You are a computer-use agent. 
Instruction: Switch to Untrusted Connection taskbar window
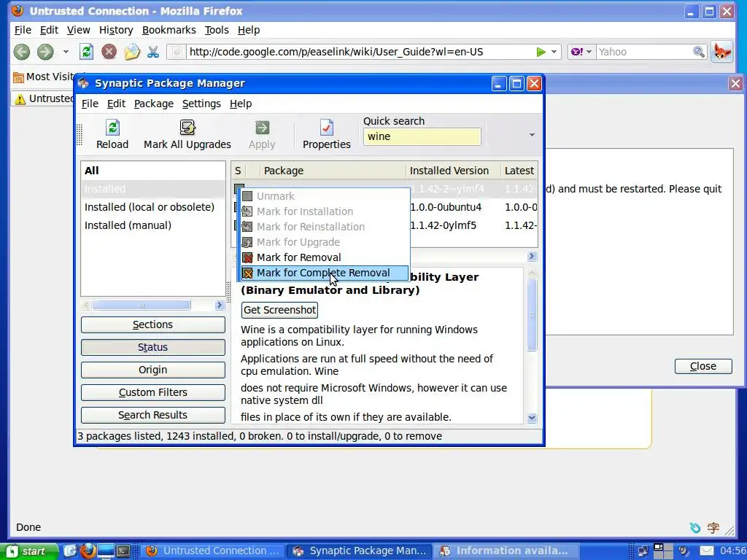coord(213,551)
